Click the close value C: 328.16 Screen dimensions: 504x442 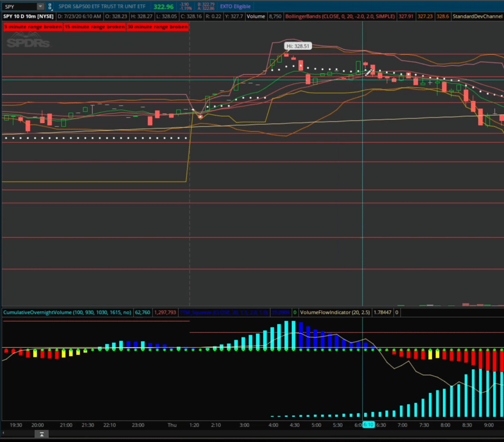[191, 16]
